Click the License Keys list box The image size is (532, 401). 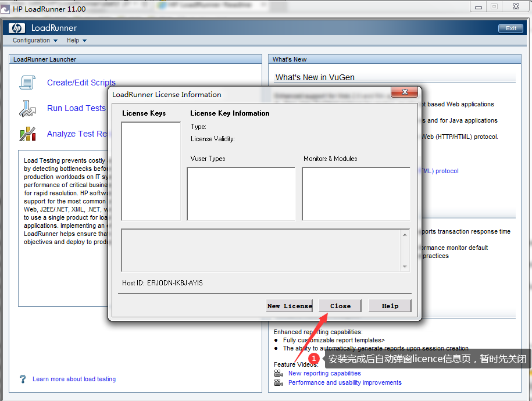tap(151, 171)
